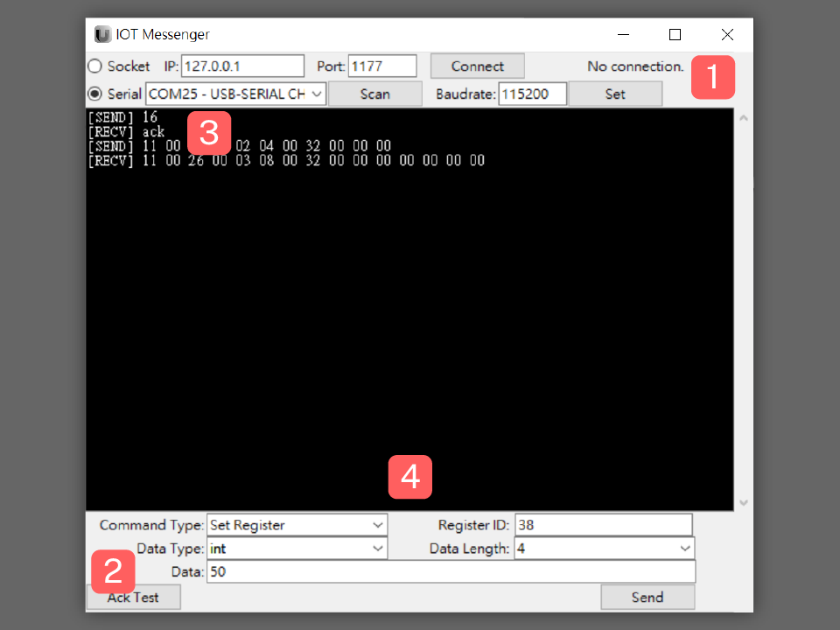This screenshot has height=630, width=840.
Task: Click the Register ID field
Action: [x=603, y=525]
